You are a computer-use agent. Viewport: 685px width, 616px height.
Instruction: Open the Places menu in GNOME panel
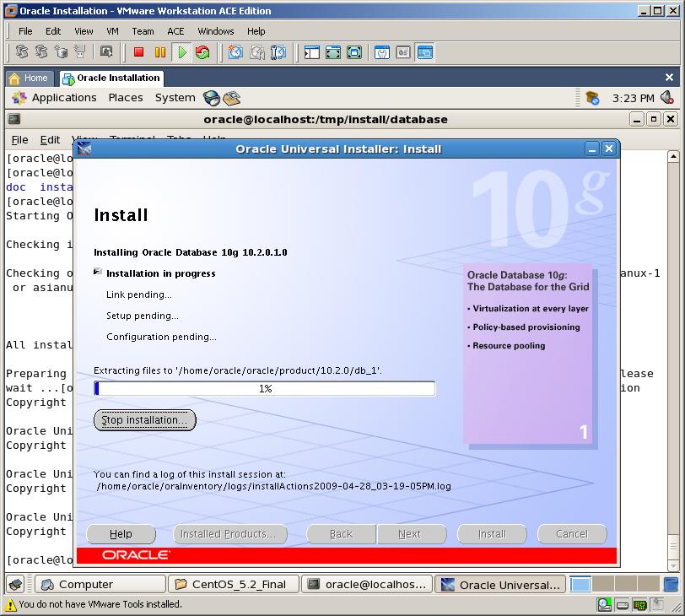coord(126,98)
